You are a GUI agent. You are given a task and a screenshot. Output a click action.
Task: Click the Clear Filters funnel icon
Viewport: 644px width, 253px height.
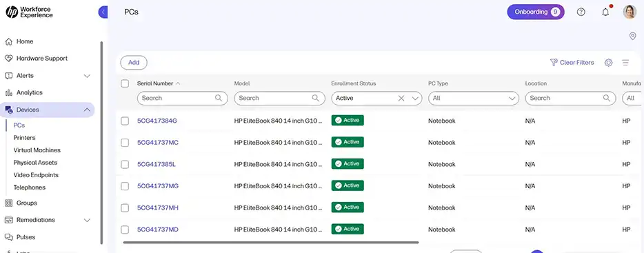(554, 63)
